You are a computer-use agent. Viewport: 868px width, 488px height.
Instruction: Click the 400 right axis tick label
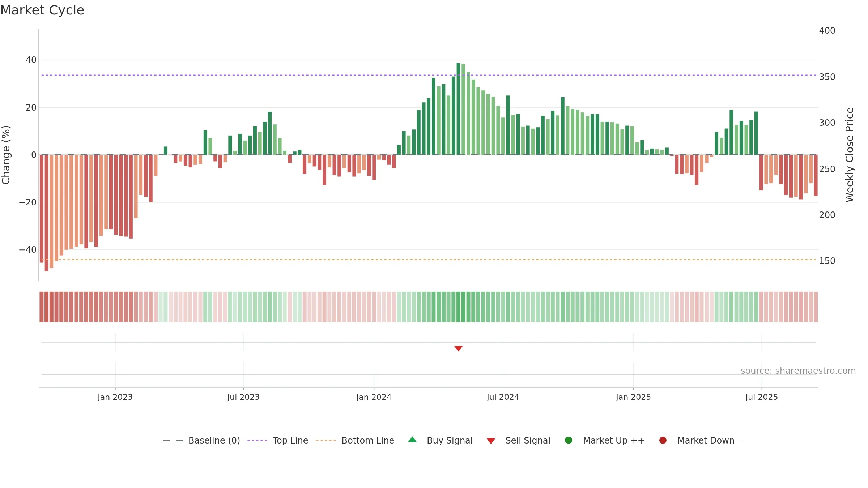(x=827, y=31)
